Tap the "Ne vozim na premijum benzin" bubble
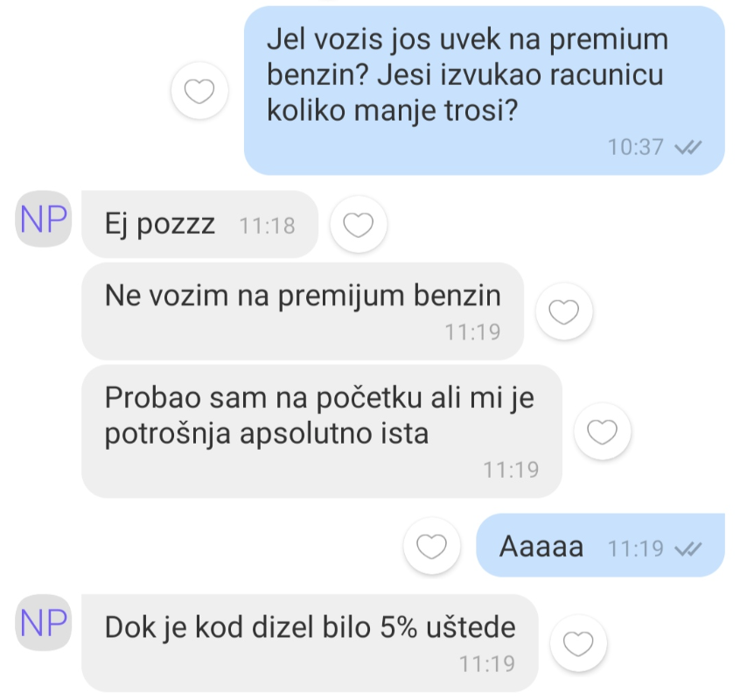Image resolution: width=740 pixels, height=700 pixels. point(303,311)
